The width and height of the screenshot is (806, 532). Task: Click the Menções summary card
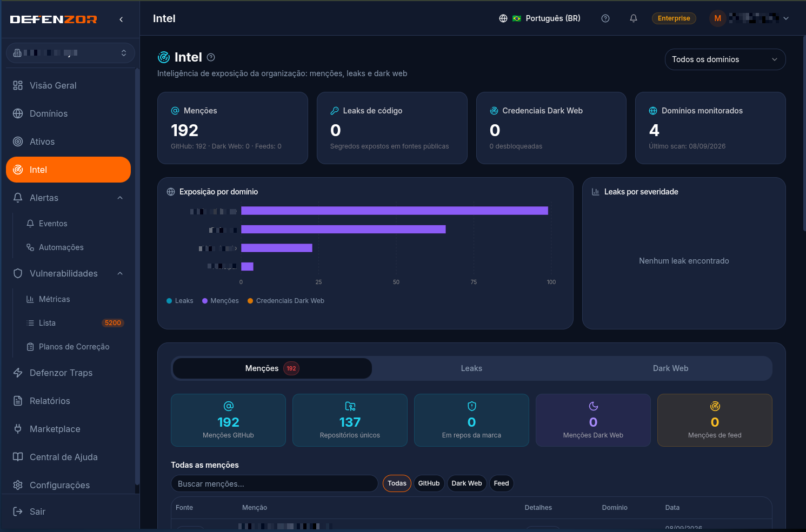(x=232, y=128)
